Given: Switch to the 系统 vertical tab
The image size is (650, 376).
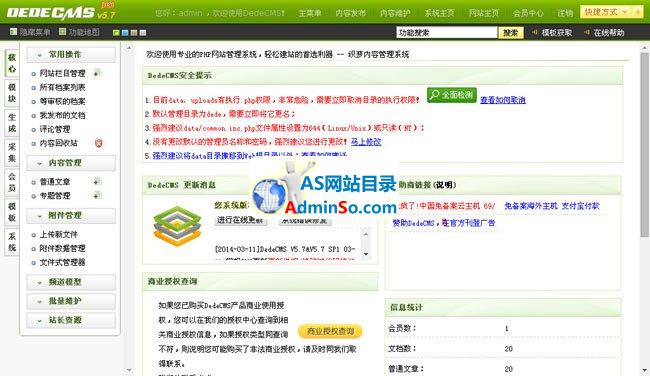Looking at the screenshot, I should click(x=12, y=242).
